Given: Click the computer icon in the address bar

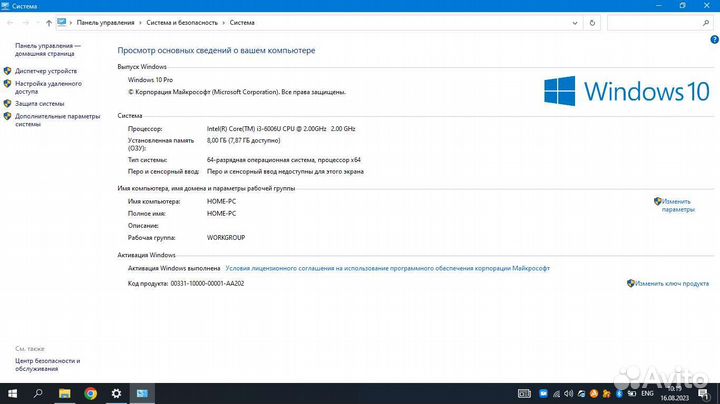Looking at the screenshot, I should [x=62, y=22].
